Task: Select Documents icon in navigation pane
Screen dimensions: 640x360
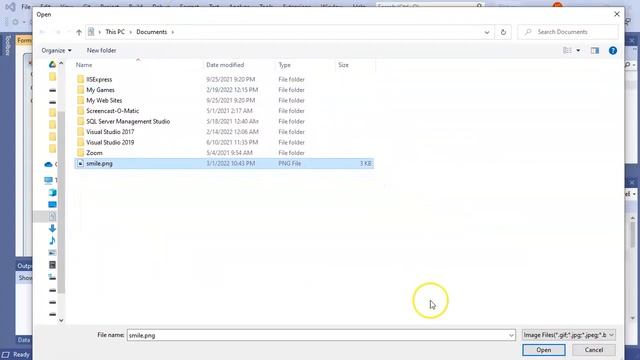Action: (x=53, y=216)
